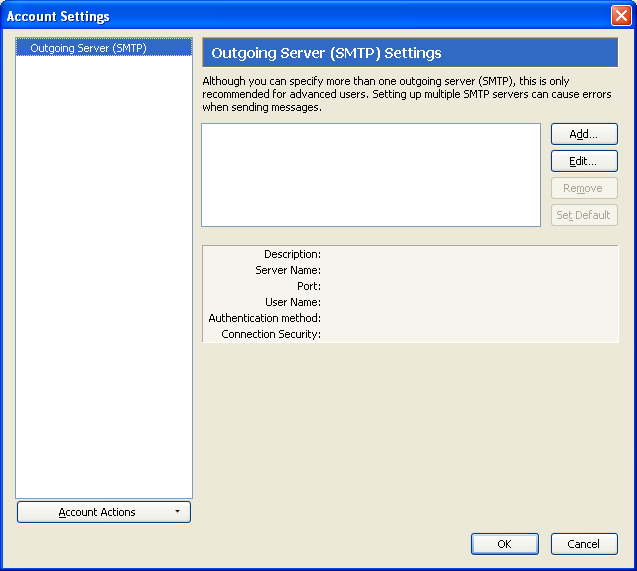Click the Outgoing Server (SMTP) Settings header
The height and width of the screenshot is (571, 637).
click(410, 53)
